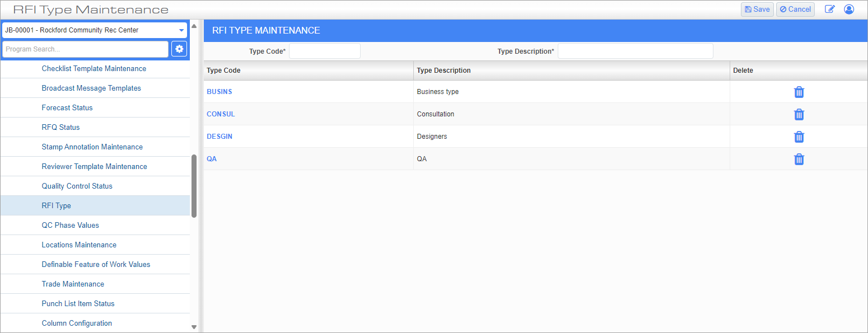Click into the Type Description field
The height and width of the screenshot is (333, 868).
tap(635, 51)
